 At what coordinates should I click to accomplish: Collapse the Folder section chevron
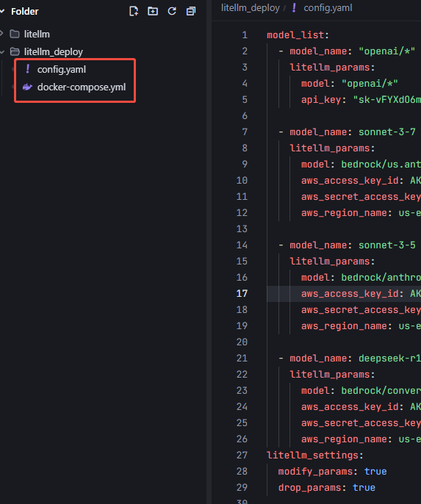coord(2,11)
